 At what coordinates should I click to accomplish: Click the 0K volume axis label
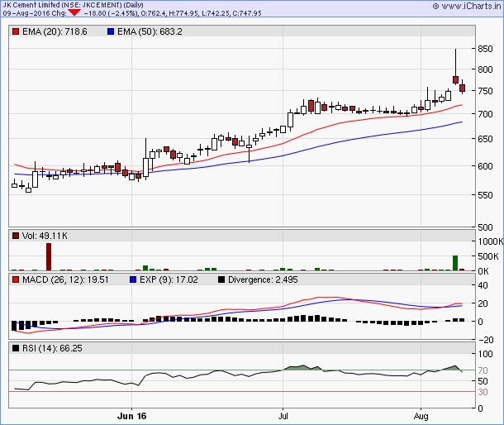coord(483,271)
